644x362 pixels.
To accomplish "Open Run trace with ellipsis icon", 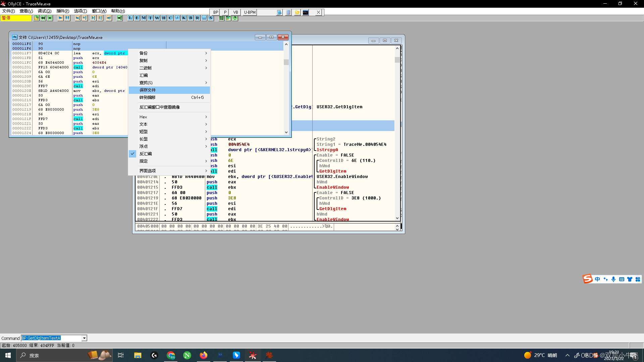I will (204, 18).
